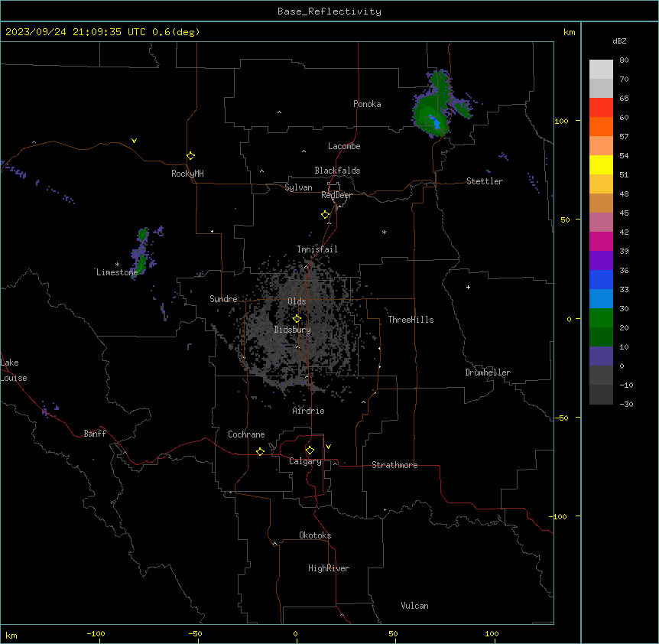
Task: Click the Innisfail label
Action: point(317,249)
